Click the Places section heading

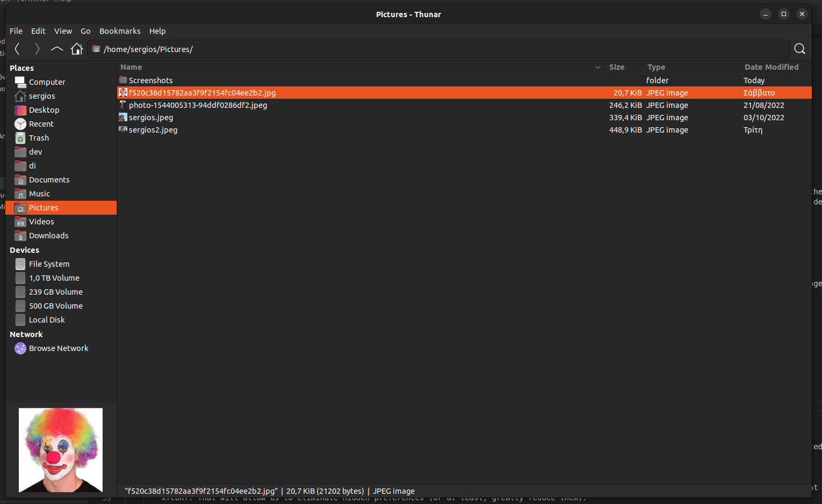[21, 68]
